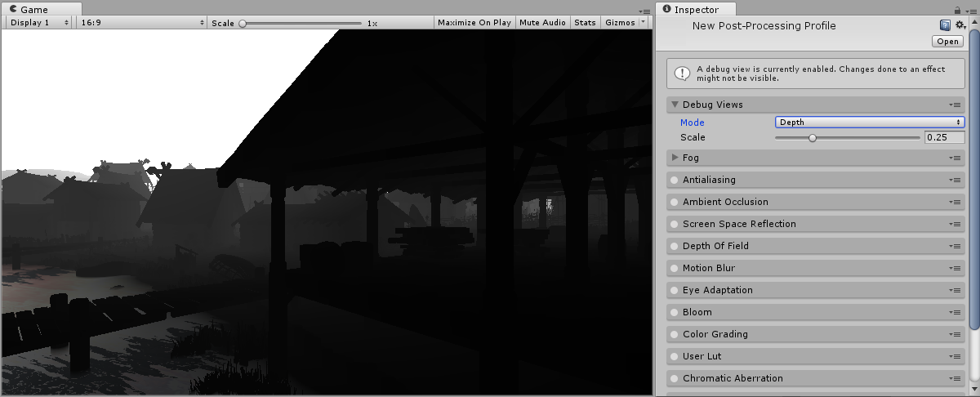The height and width of the screenshot is (397, 980).
Task: Expand the Fog section
Action: tap(675, 158)
